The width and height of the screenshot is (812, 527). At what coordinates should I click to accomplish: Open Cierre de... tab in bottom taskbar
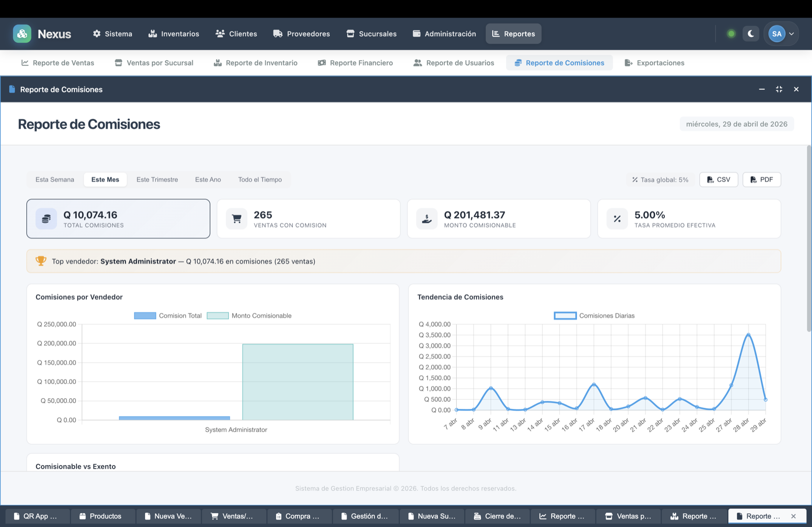point(497,516)
